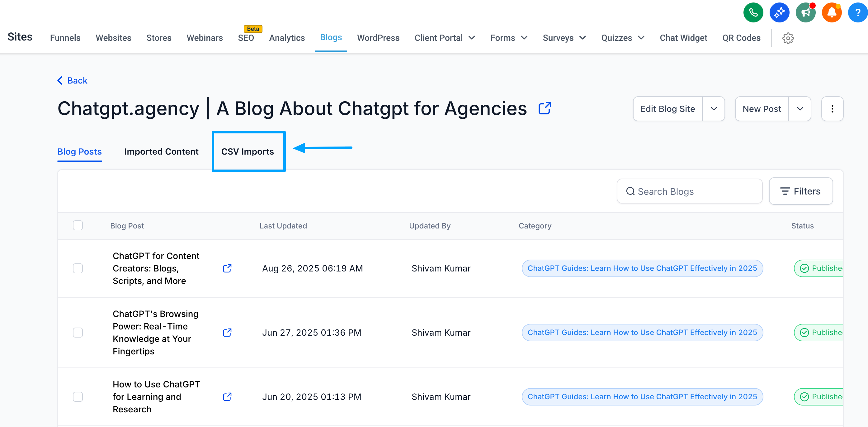Open the 'ChatGPT for Content Creators: Blogs, Scripts' post title

click(156, 268)
